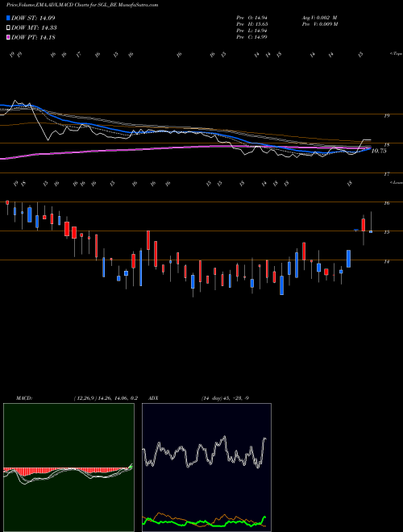Viewport: 403px width, 532px height.
Task: Click the magenta DOW PT legend swatch
Action: coord(8,37)
